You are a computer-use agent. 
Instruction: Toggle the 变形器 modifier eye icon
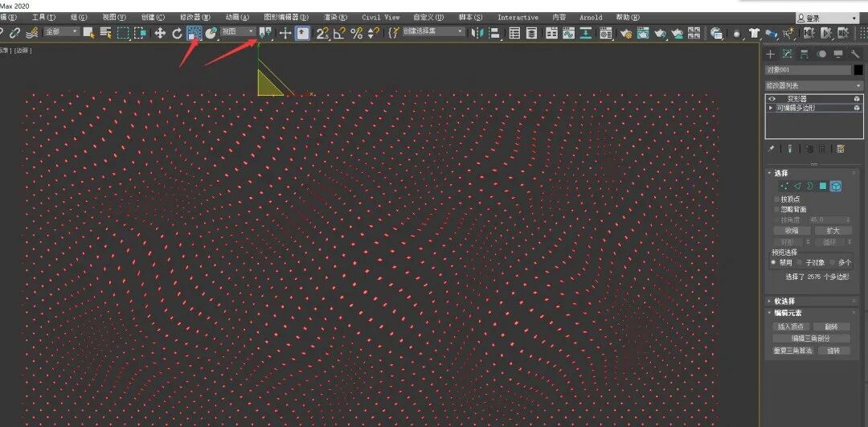click(771, 99)
